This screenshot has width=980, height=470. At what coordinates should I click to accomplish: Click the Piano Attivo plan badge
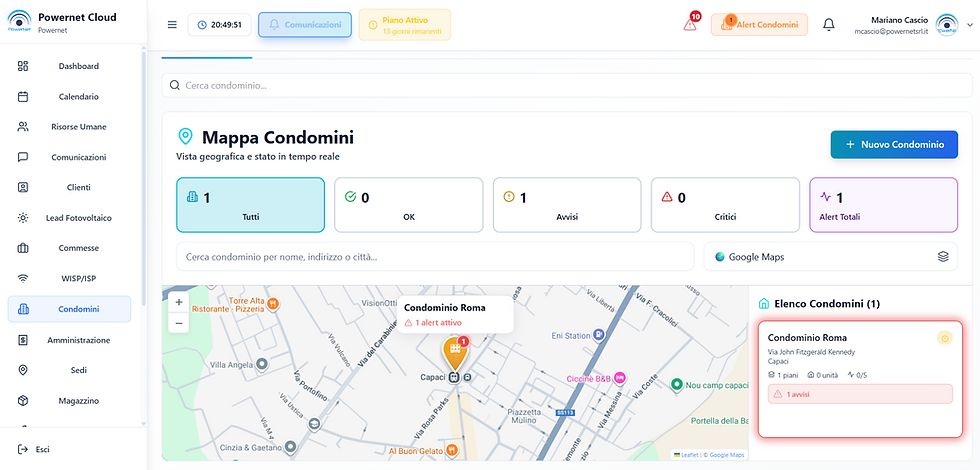coord(405,25)
